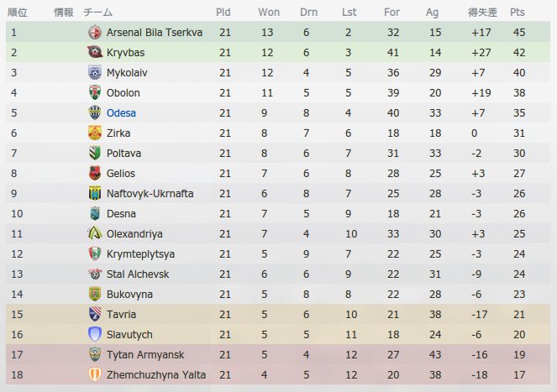The image size is (557, 392).
Task: Select the Stal Alchevsk team name
Action: click(x=138, y=274)
